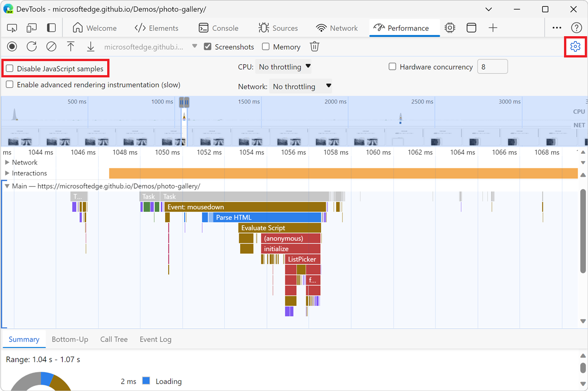Enable the Memory checkbox
Screen dimensions: 588x391
coord(266,47)
